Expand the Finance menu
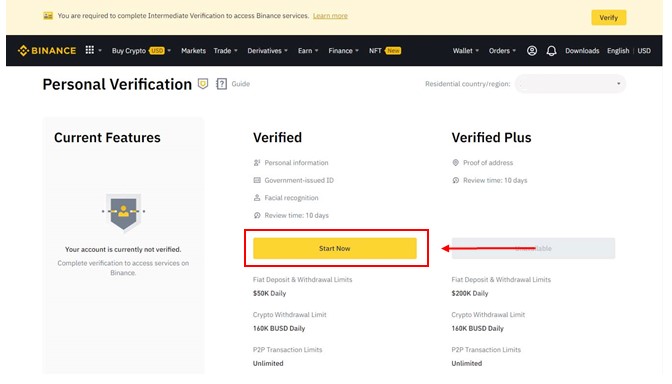Viewport: 672px width, 384px height. pyautogui.click(x=344, y=51)
